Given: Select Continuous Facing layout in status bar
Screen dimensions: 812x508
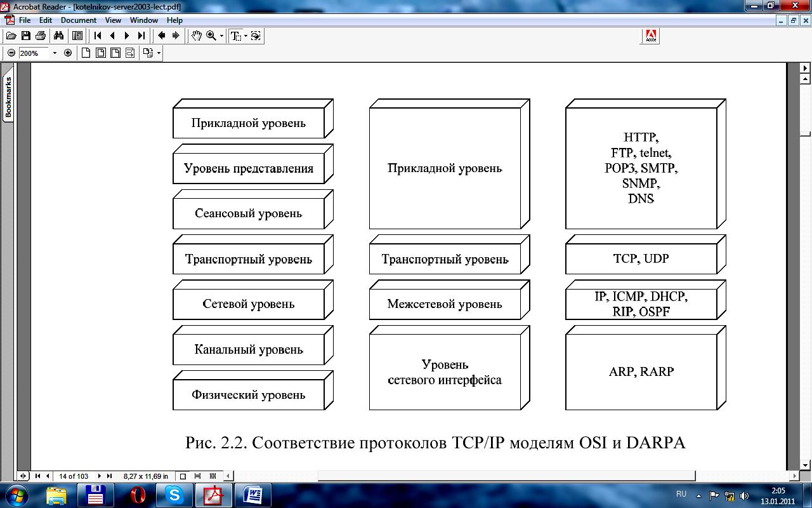Looking at the screenshot, I should pos(213,476).
